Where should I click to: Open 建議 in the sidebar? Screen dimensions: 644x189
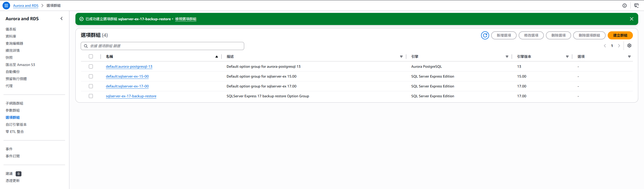click(9, 174)
